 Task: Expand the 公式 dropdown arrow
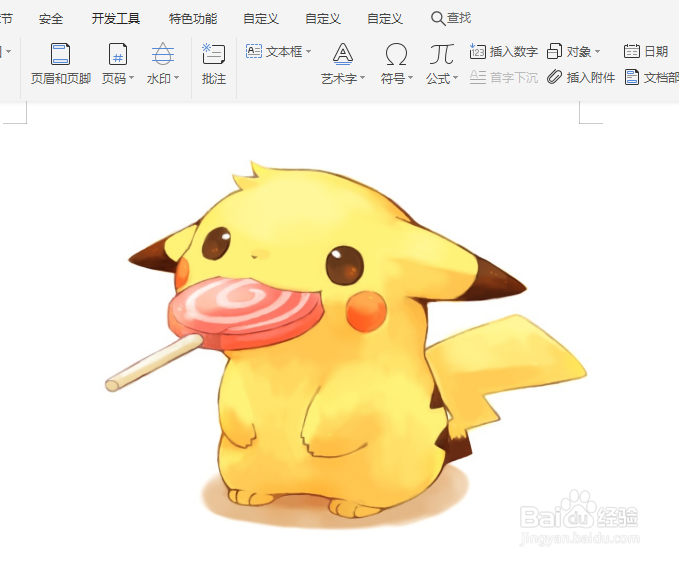[456, 78]
